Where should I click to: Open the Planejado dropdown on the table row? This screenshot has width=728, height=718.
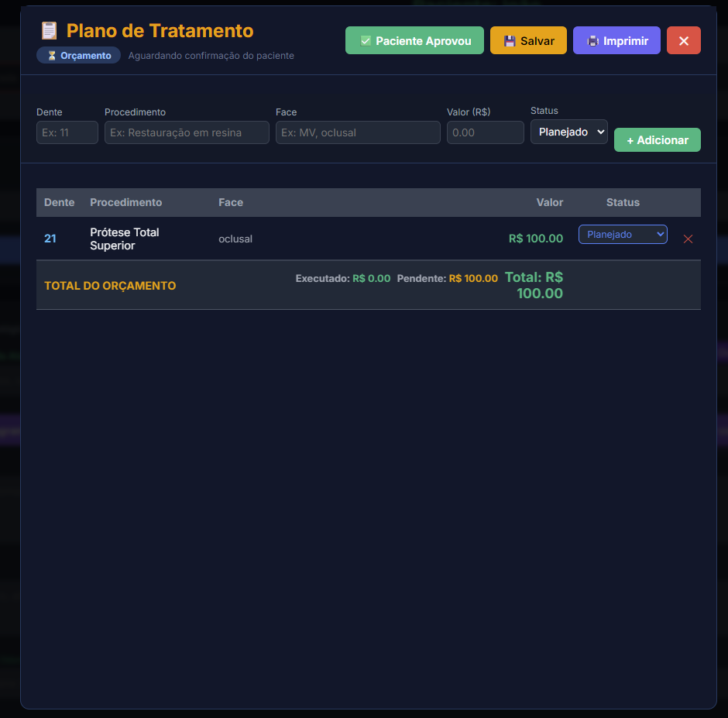tap(623, 234)
